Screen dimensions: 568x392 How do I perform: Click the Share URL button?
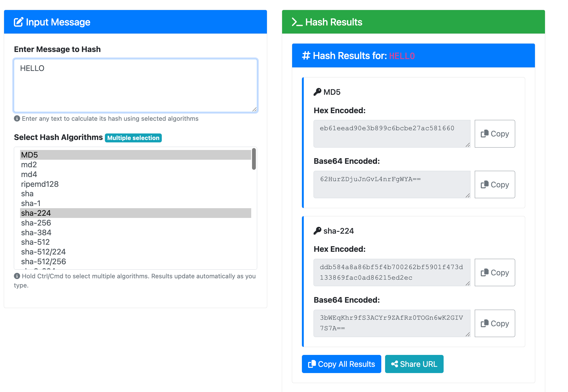414,364
